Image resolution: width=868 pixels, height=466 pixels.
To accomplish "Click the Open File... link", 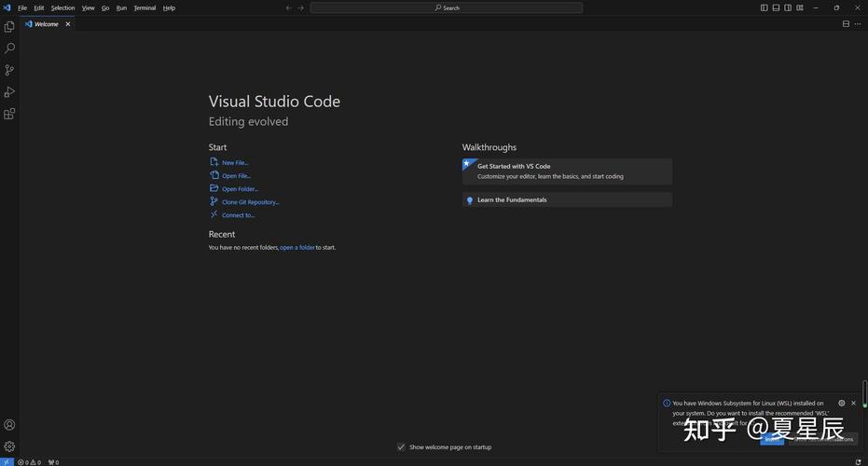I will point(230,175).
